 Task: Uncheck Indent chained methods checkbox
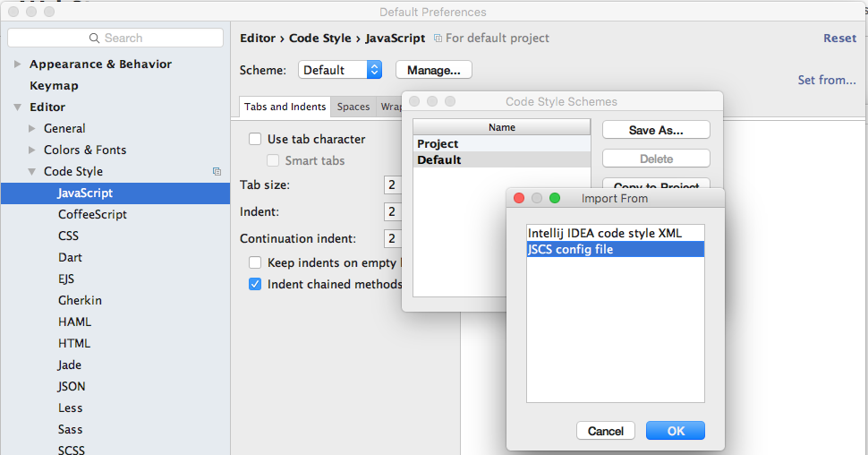coord(255,284)
